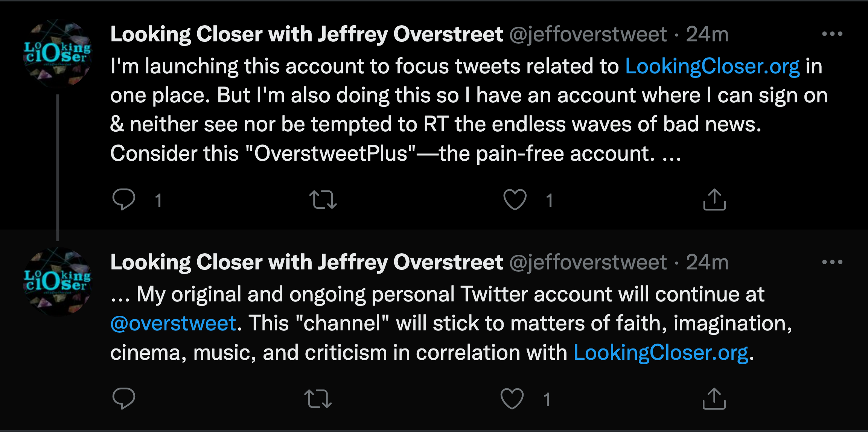Image resolution: width=868 pixels, height=432 pixels.
Task: Share the second tweet
Action: (714, 399)
